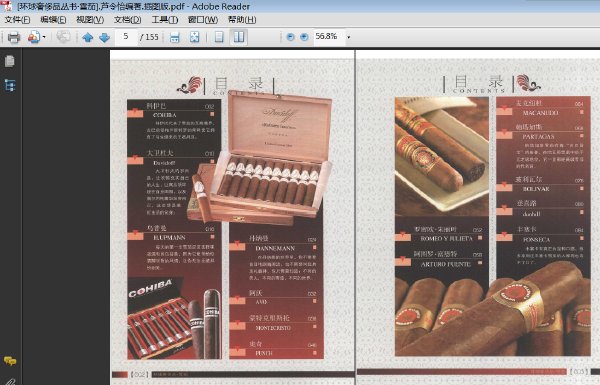Click the ARTURO FUENTE entry
This screenshot has width=600, height=385.
(446, 264)
